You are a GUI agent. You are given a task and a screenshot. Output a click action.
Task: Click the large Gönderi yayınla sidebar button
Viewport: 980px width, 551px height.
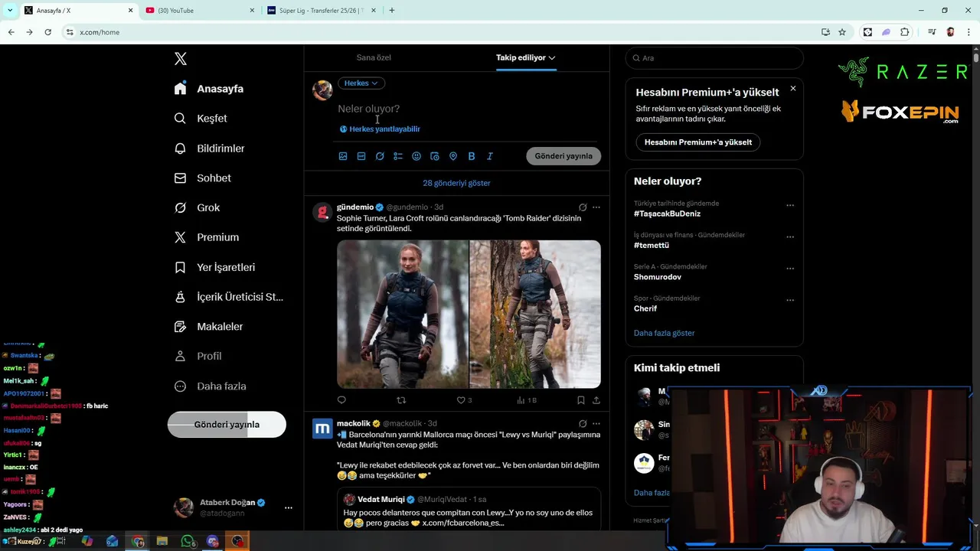tap(227, 425)
